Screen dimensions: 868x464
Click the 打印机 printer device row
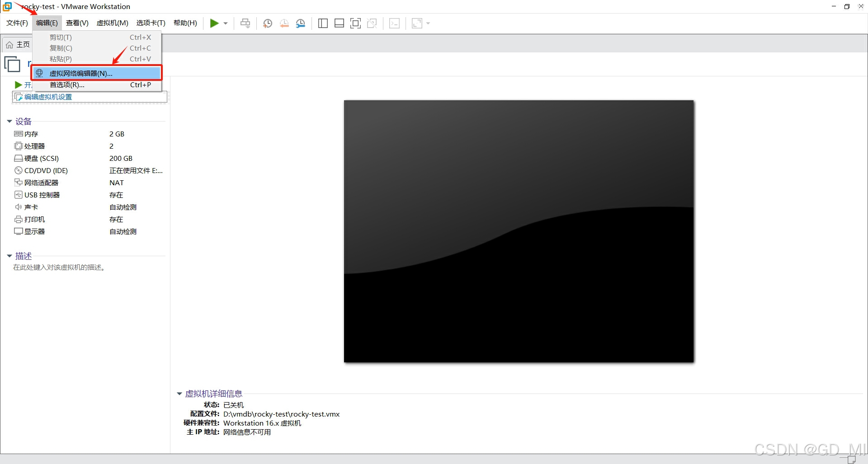coord(89,220)
